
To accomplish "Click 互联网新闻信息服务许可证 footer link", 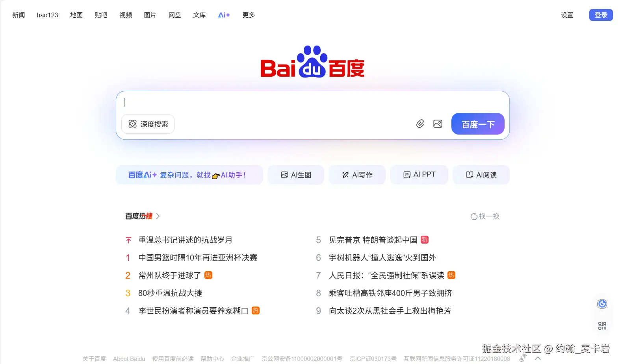I will 457,358.
